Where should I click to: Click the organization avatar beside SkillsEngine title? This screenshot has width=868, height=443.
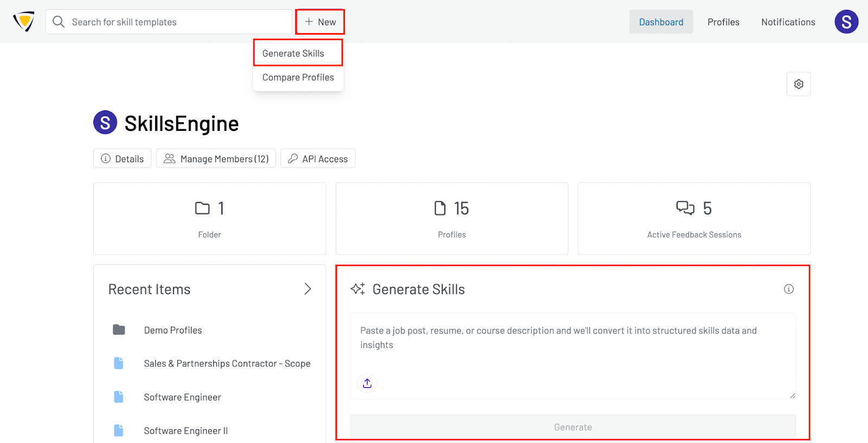point(105,123)
